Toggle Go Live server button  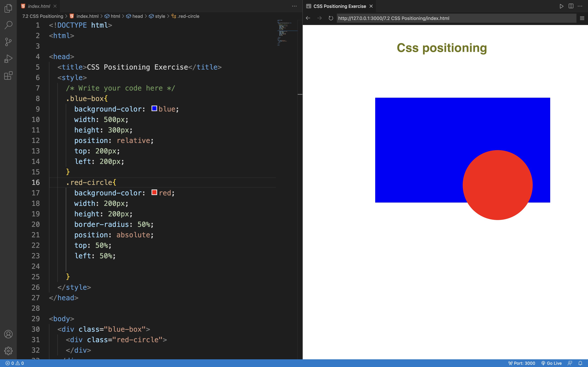coord(552,363)
